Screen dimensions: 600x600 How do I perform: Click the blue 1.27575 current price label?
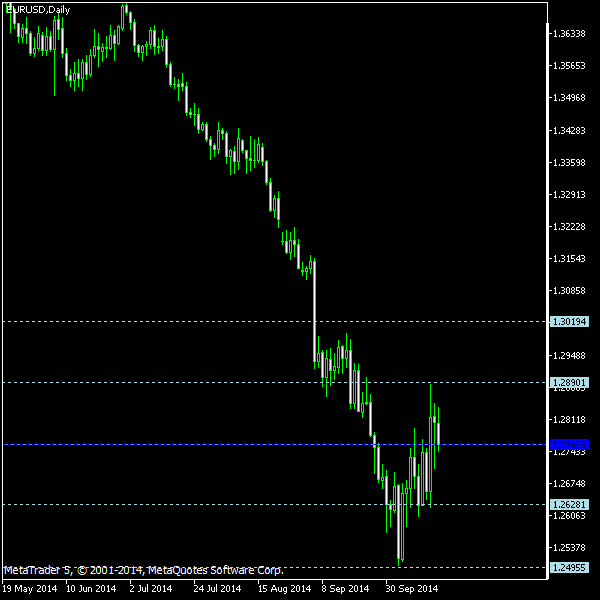[569, 445]
